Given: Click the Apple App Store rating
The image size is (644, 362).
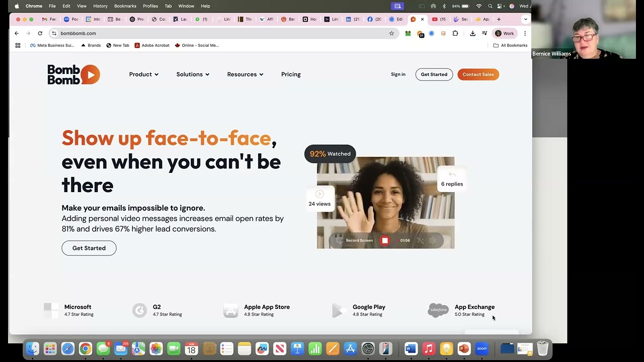Looking at the screenshot, I should [257, 310].
